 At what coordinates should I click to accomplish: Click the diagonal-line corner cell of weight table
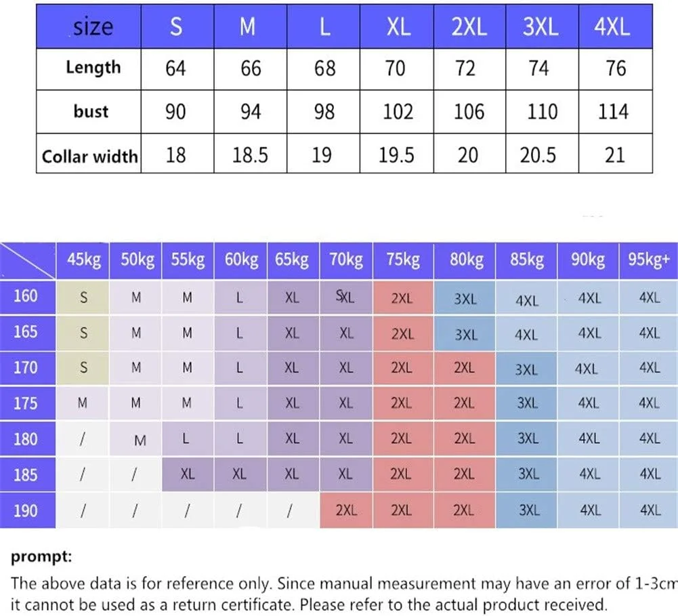coord(27,260)
